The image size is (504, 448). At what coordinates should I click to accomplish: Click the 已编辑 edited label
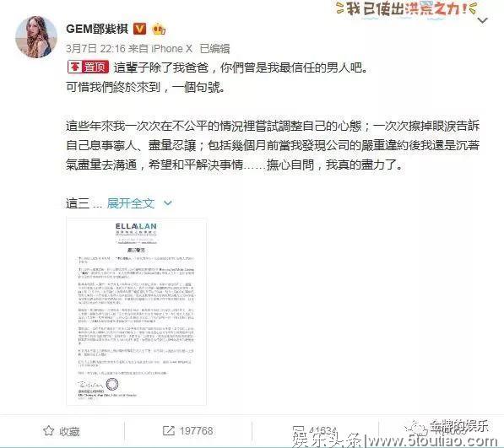coord(214,48)
